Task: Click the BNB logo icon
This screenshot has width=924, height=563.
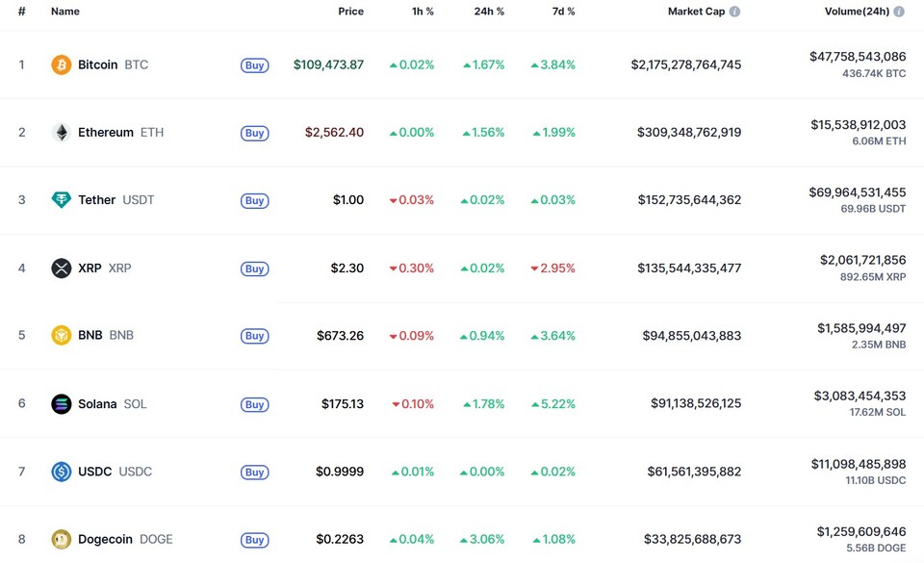Action: 62,336
